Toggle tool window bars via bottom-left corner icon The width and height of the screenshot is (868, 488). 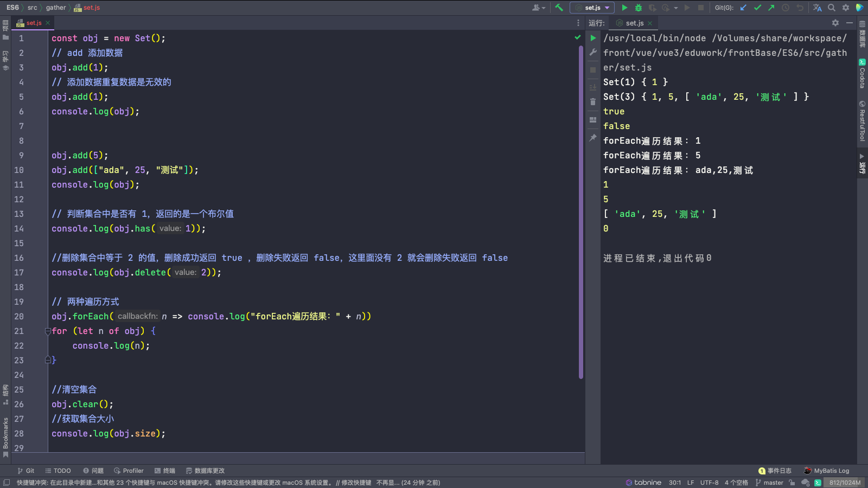7,483
